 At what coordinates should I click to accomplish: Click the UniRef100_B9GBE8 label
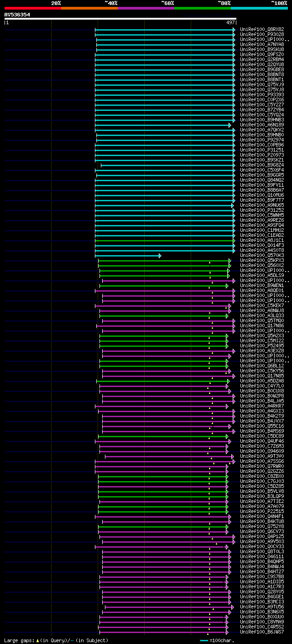tap(262, 70)
